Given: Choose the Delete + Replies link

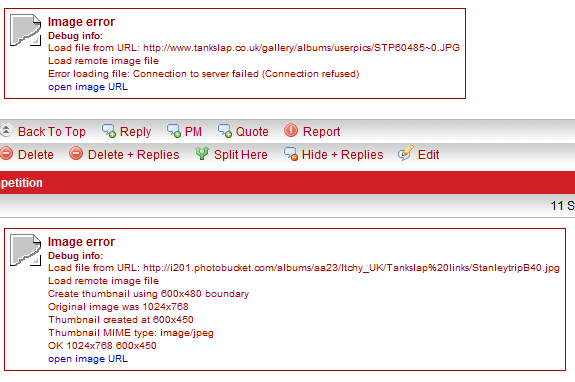Looking at the screenshot, I should (133, 155).
